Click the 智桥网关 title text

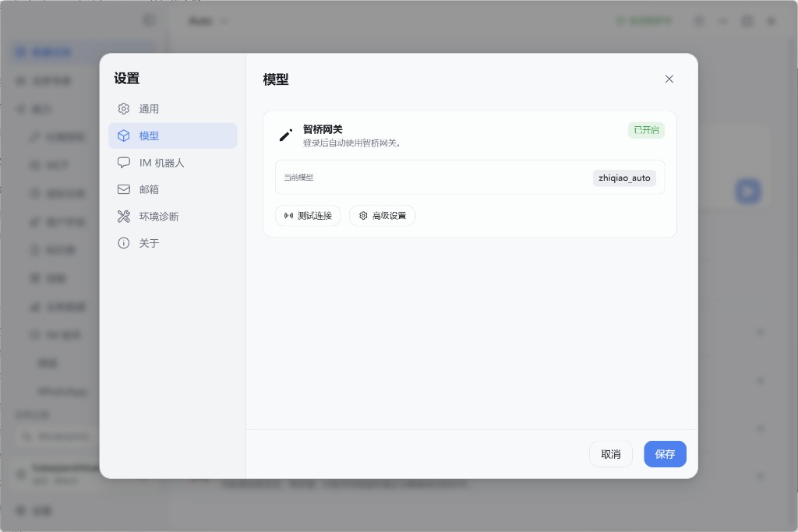(x=323, y=129)
